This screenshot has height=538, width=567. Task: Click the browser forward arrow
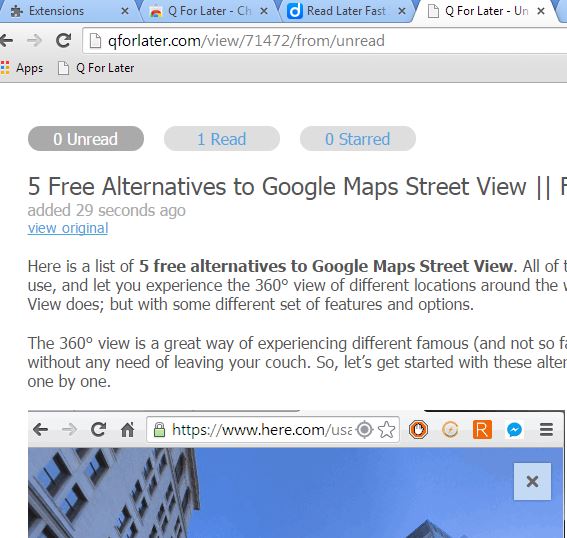(35, 40)
